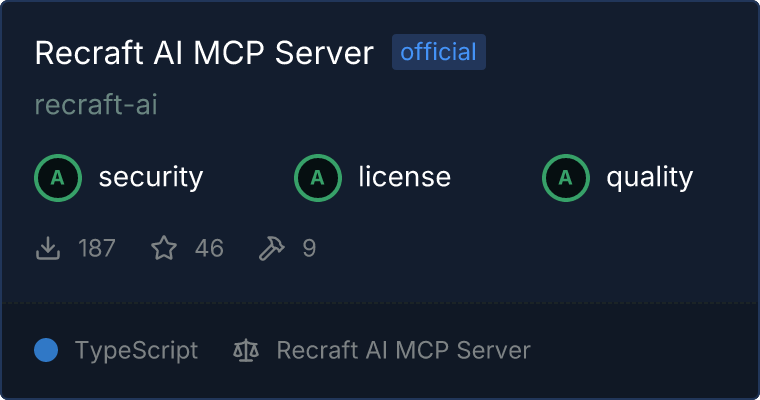Click the hammer tools icon
Screen dimensions: 760x400
click(271, 248)
